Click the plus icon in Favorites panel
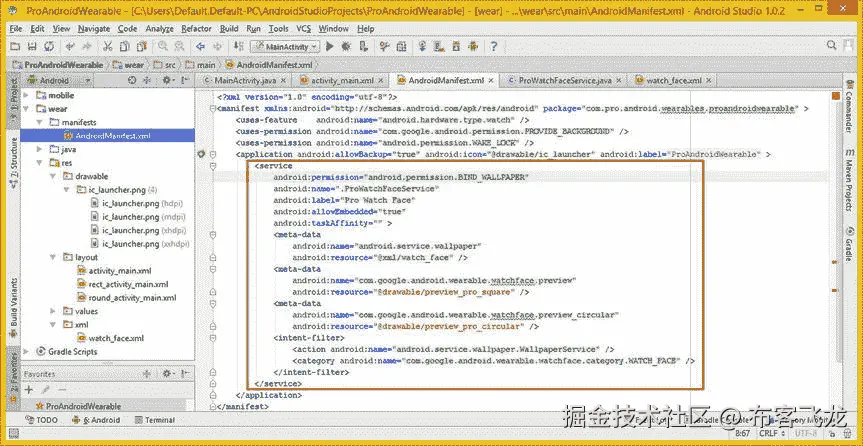Viewport: 863px width, 446px height. coord(29,390)
